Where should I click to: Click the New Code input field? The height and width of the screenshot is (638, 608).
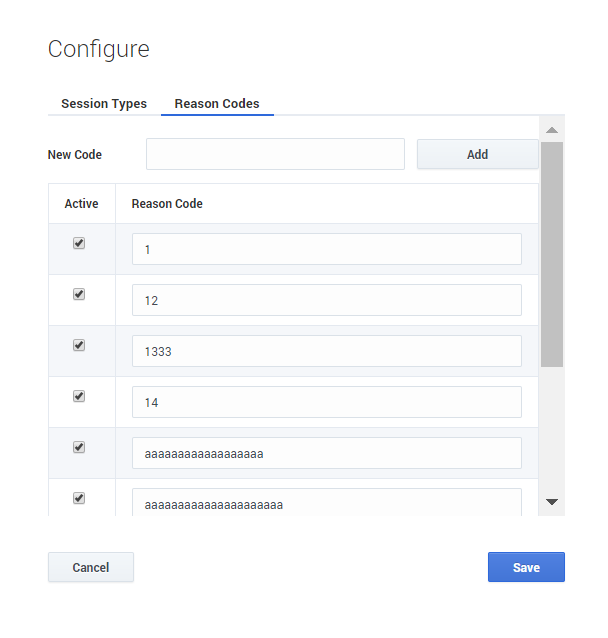275,154
